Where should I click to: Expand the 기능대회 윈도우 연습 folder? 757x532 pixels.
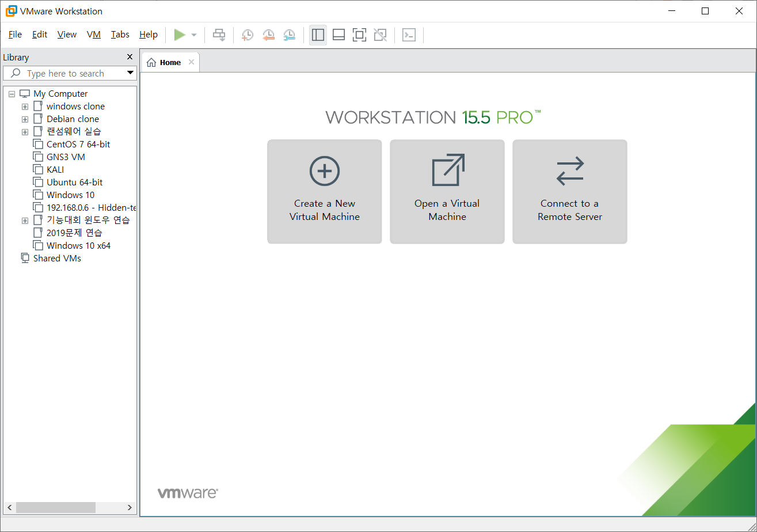(25, 221)
